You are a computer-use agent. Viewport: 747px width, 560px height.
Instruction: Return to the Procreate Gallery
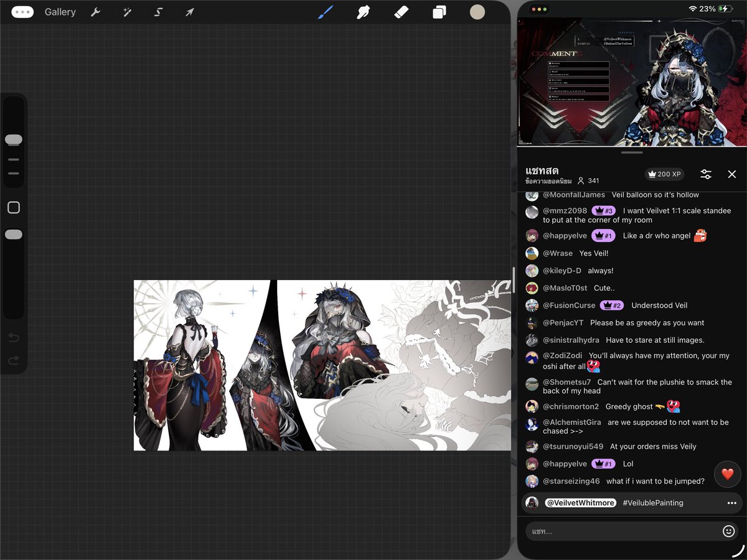[60, 12]
